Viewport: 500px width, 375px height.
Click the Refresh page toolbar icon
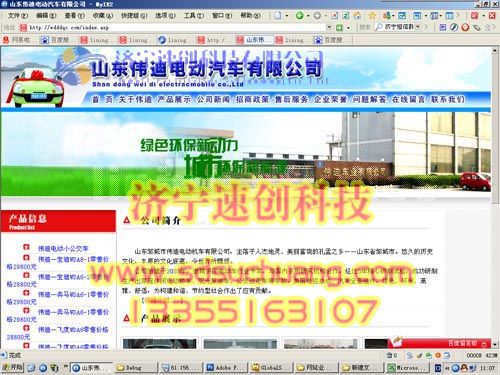tap(346, 15)
